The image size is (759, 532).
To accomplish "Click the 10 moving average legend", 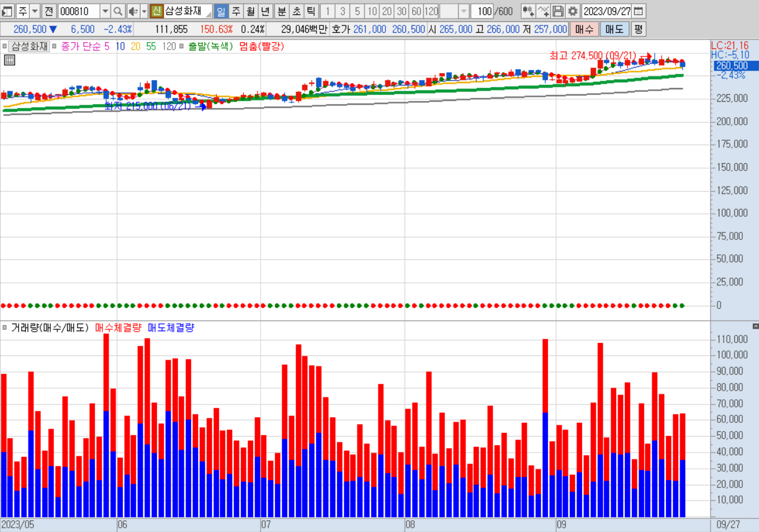I will (120, 46).
